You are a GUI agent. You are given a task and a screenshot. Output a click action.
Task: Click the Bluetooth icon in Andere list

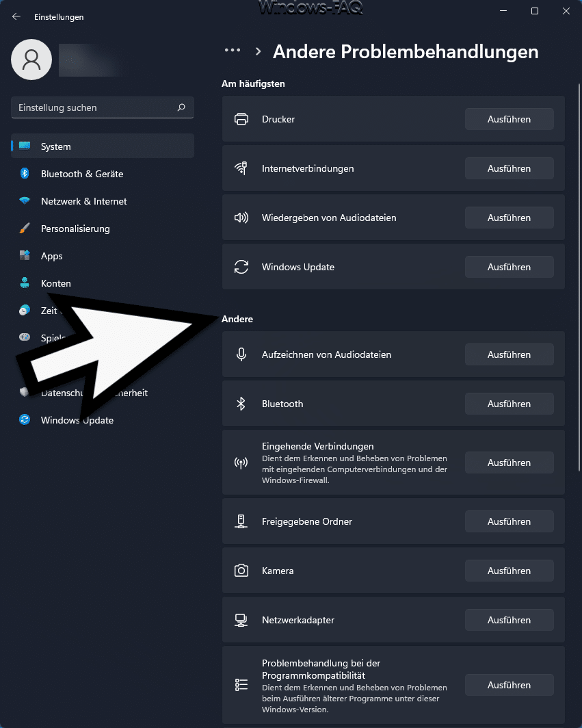(241, 404)
